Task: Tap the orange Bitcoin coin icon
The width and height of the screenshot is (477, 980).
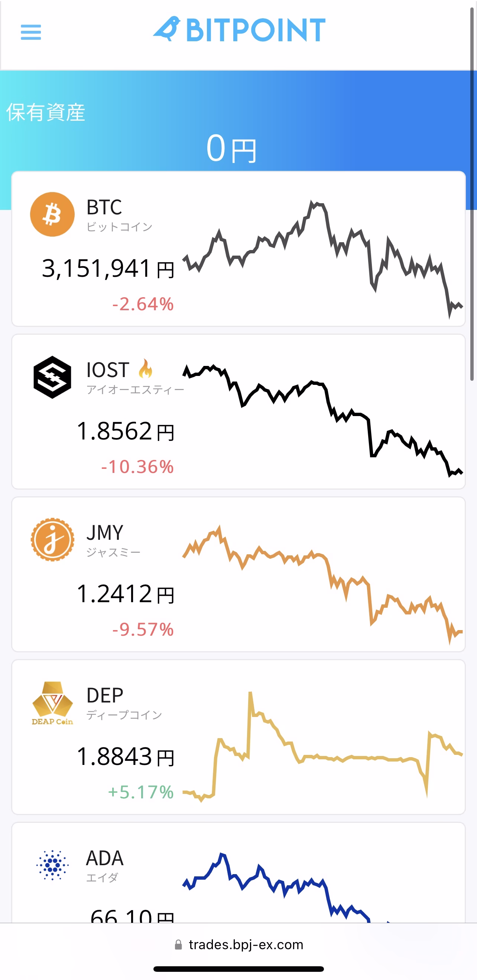Action: [52, 214]
